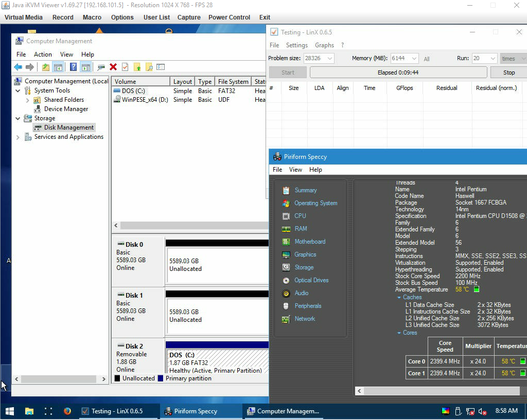Toggle the Show/Hide Console Tree icon
Image resolution: width=527 pixels, height=420 pixels.
pos(58,67)
